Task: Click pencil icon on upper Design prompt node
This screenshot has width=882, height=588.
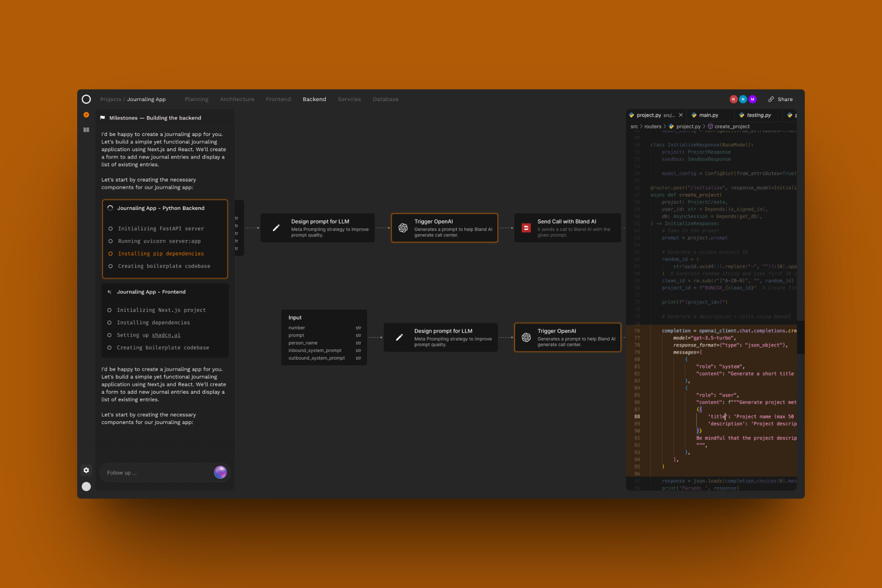Action: click(276, 228)
